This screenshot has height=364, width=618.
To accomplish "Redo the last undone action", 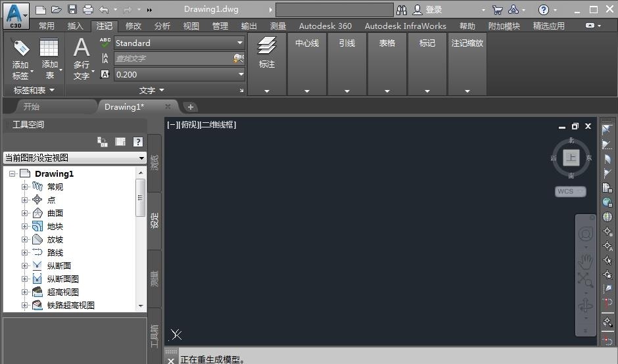I will click(x=128, y=9).
